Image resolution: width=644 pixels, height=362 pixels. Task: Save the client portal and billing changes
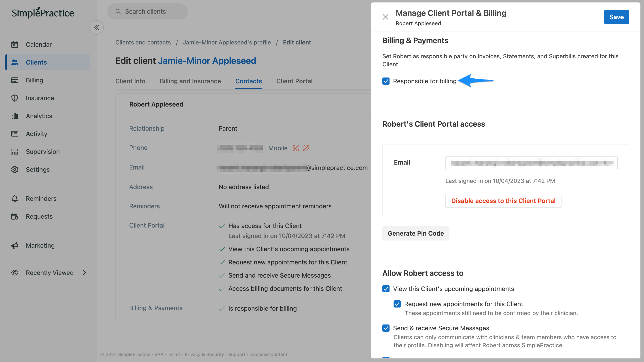coord(616,17)
